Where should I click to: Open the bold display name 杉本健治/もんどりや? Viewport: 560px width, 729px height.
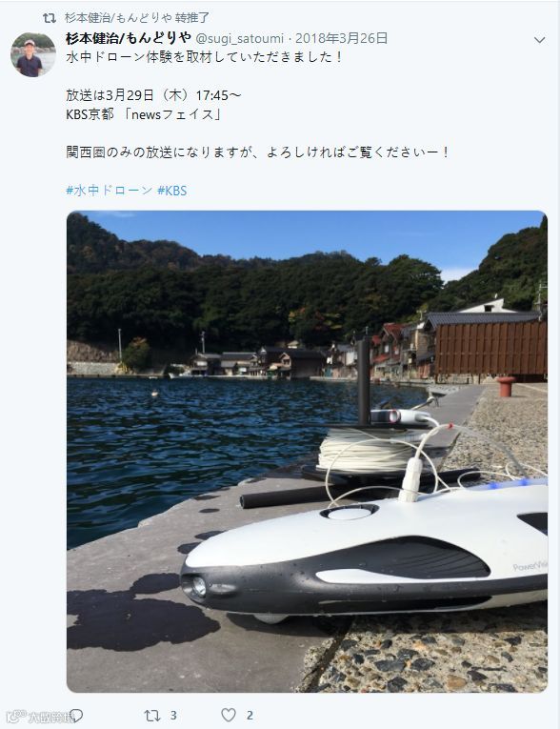[129, 38]
